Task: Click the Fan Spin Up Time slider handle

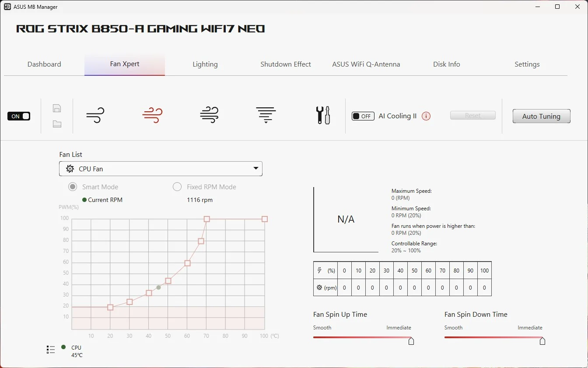Action: 411,341
